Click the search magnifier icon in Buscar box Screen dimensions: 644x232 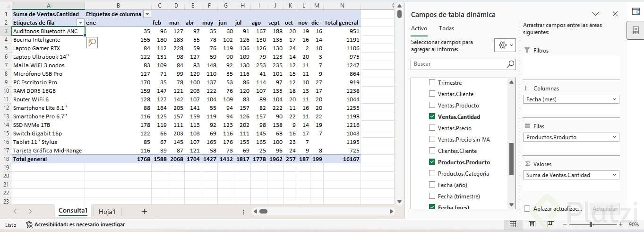(510, 64)
